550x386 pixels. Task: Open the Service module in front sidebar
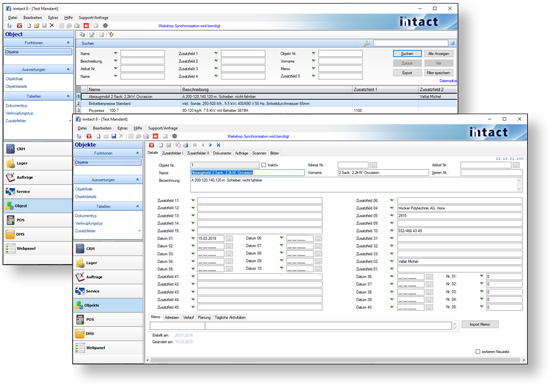click(108, 291)
